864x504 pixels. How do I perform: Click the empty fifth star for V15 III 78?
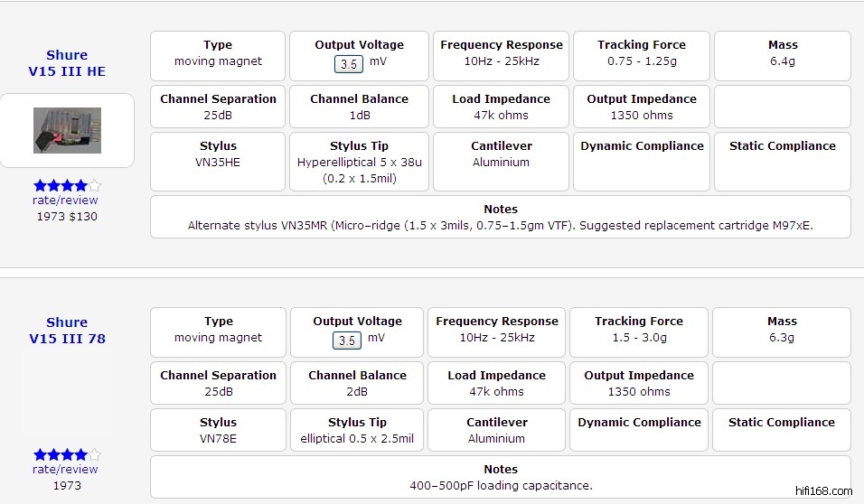(x=94, y=454)
